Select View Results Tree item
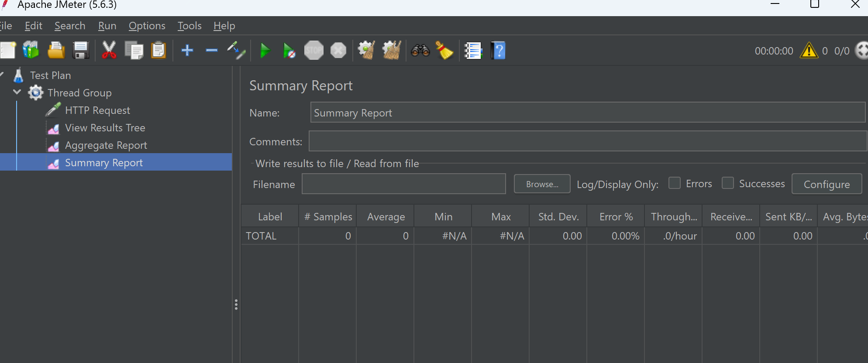The width and height of the screenshot is (868, 363). [105, 128]
